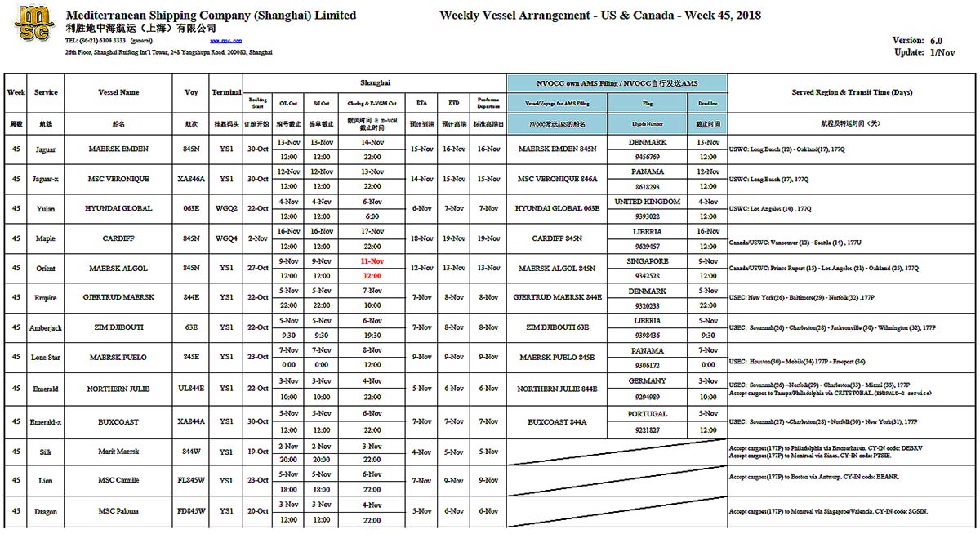Select the Silk service cell
980x534 pixels.
coord(46,452)
